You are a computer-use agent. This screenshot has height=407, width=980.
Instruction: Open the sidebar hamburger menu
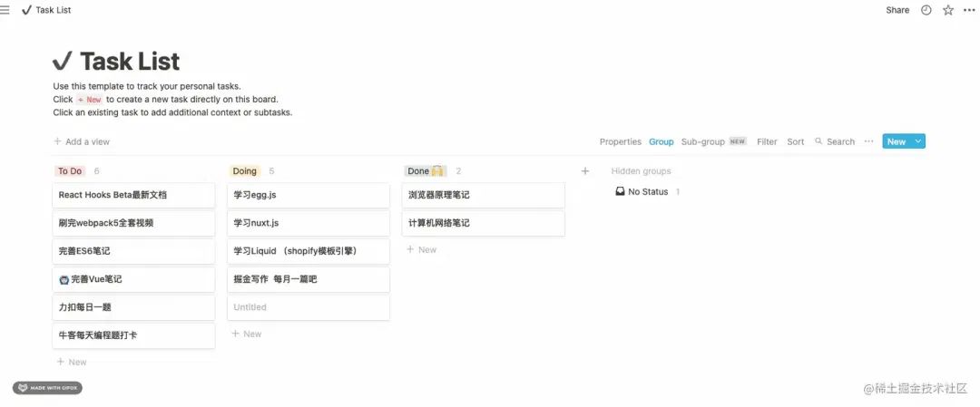click(x=5, y=10)
